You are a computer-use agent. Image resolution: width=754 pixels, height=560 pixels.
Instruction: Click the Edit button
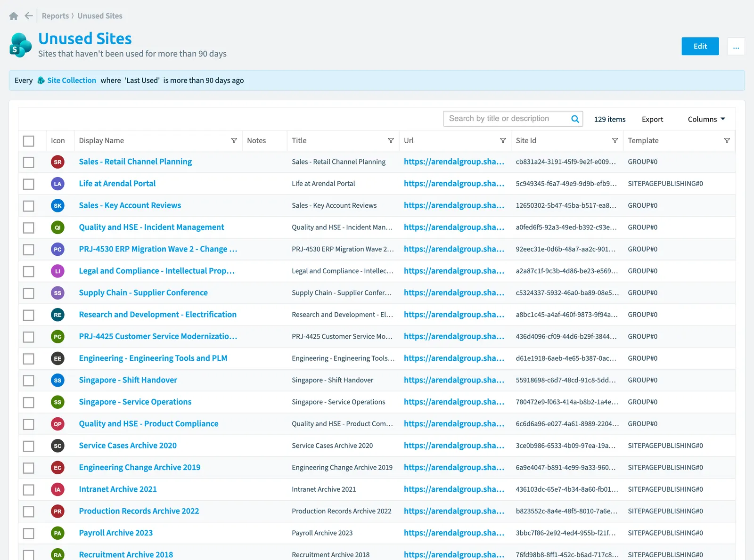[700, 46]
